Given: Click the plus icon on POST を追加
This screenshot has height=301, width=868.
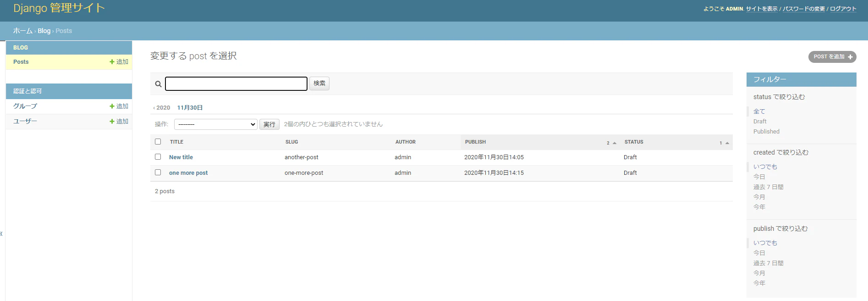Looking at the screenshot, I should (850, 57).
